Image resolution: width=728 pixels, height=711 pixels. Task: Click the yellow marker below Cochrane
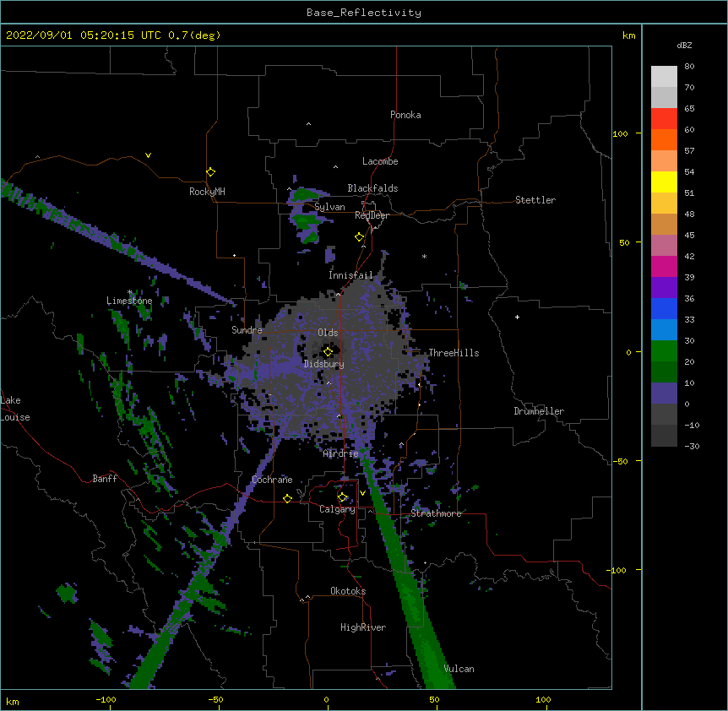pos(287,498)
